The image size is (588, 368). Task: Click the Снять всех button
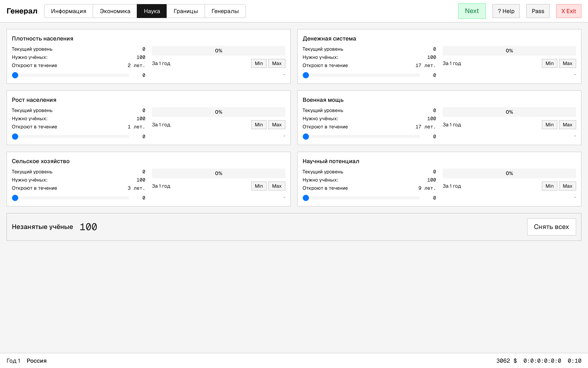[551, 227]
